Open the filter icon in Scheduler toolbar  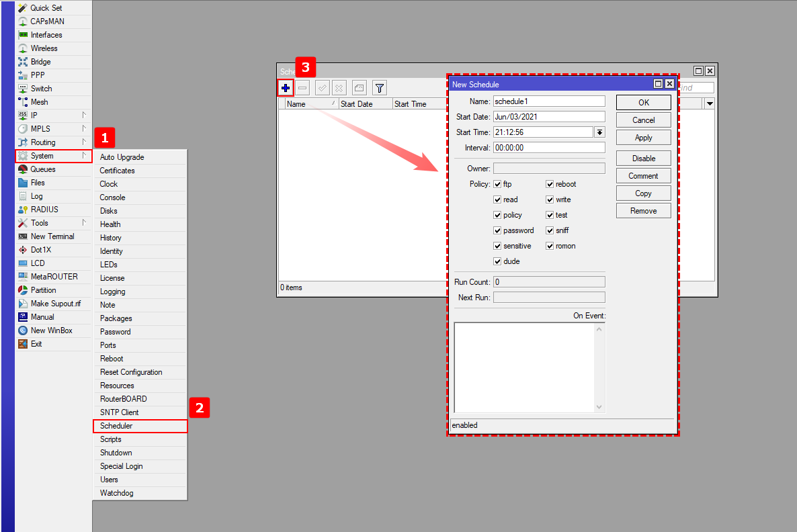tap(379, 87)
